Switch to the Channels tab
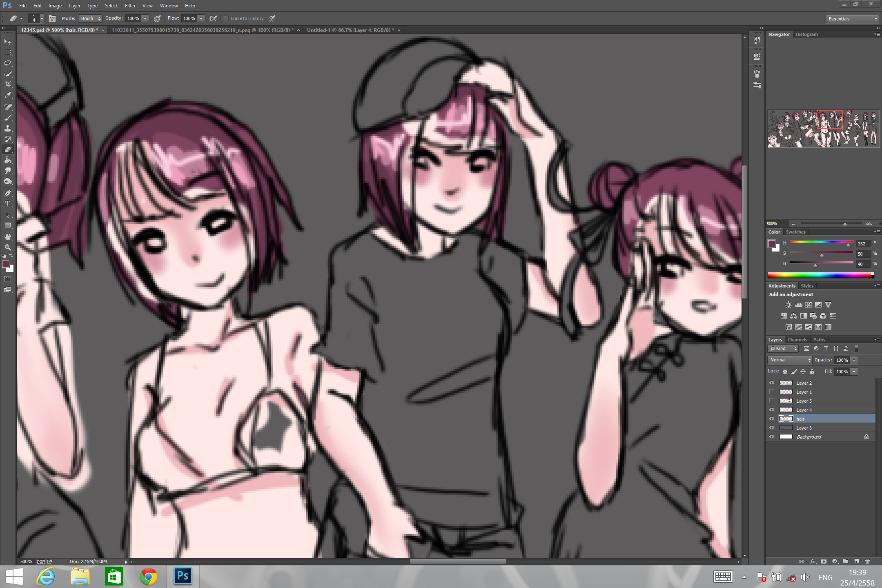This screenshot has width=882, height=588. coord(797,340)
